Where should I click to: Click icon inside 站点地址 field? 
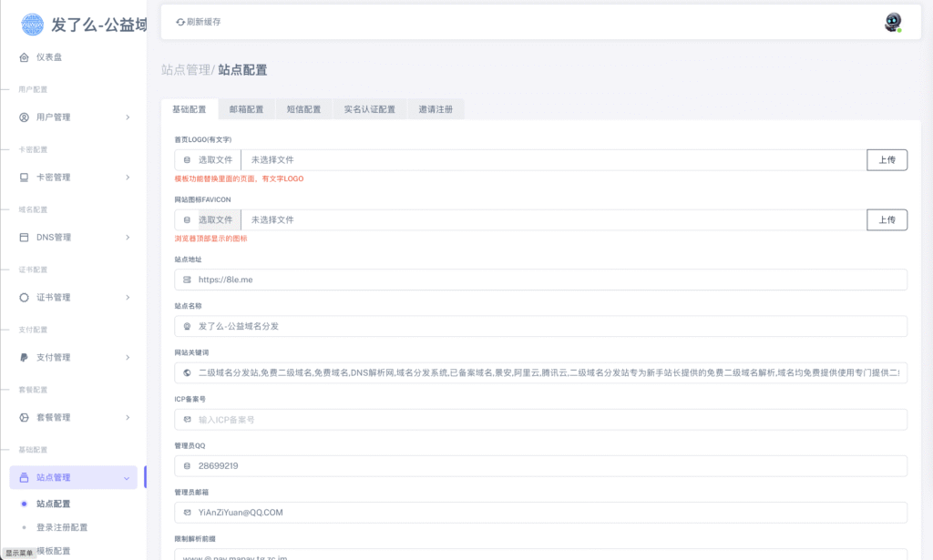(187, 280)
